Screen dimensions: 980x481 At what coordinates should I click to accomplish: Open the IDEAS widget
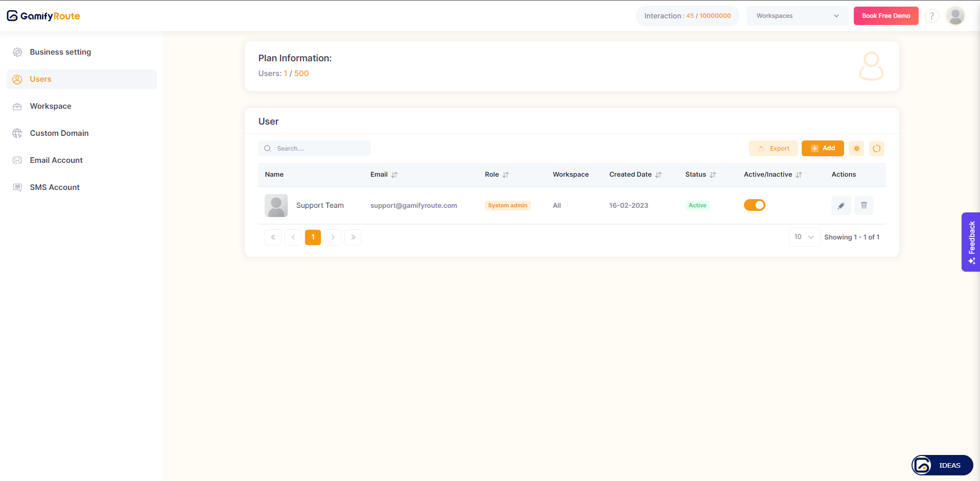pos(942,465)
